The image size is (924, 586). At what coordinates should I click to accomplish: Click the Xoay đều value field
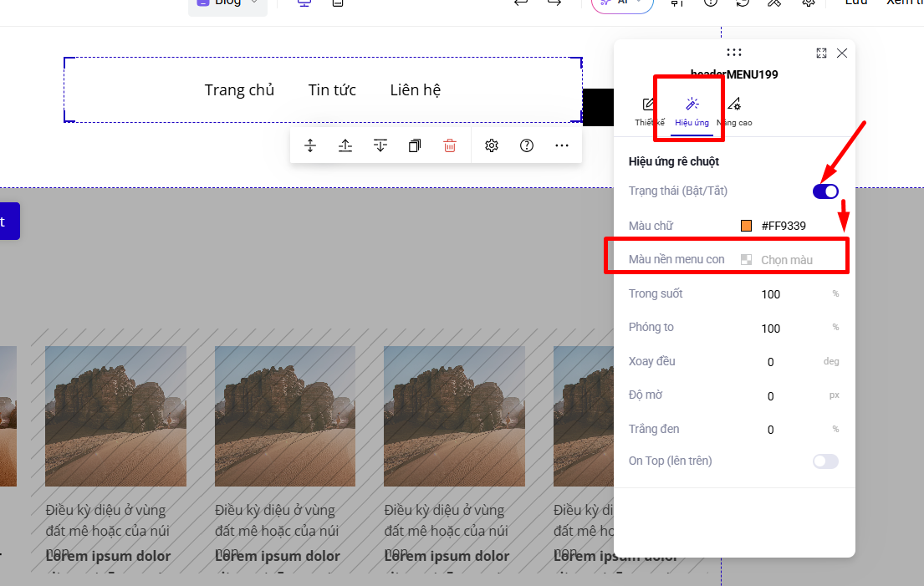coord(771,362)
